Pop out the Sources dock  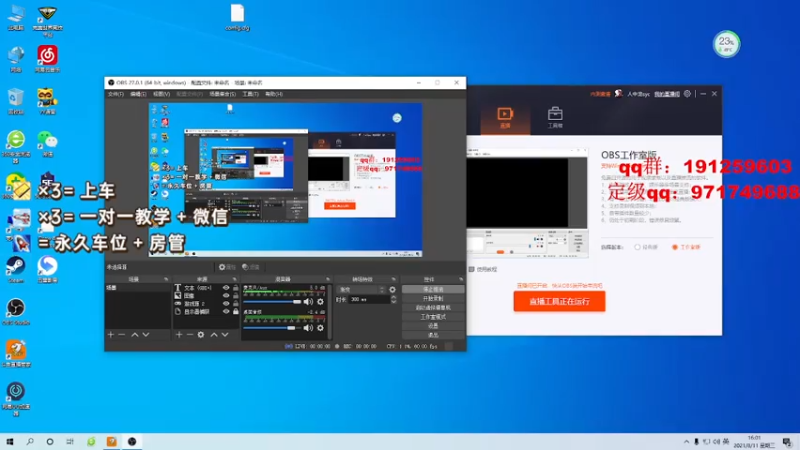point(235,279)
